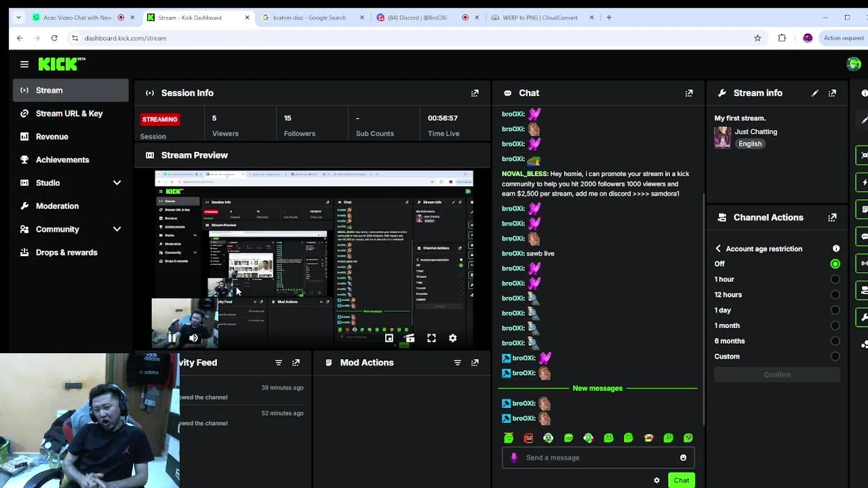The height and width of the screenshot is (488, 868).
Task: Fullscreen the stream preview
Action: coord(431,338)
